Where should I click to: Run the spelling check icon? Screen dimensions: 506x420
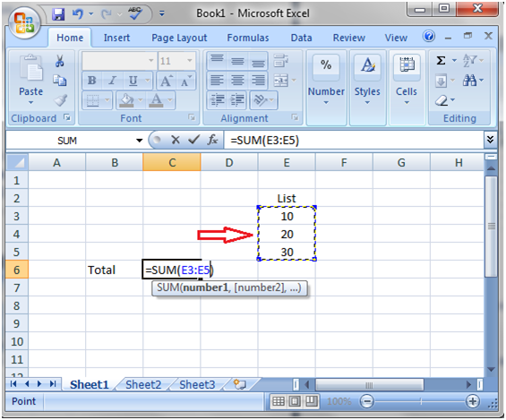(x=135, y=13)
